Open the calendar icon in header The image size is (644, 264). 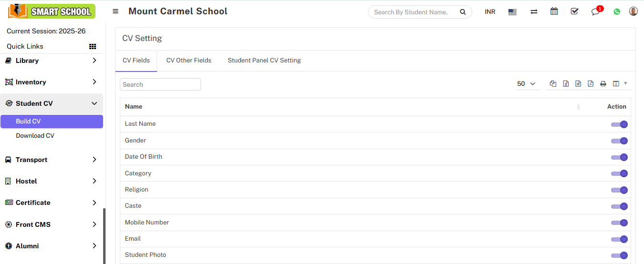(554, 11)
